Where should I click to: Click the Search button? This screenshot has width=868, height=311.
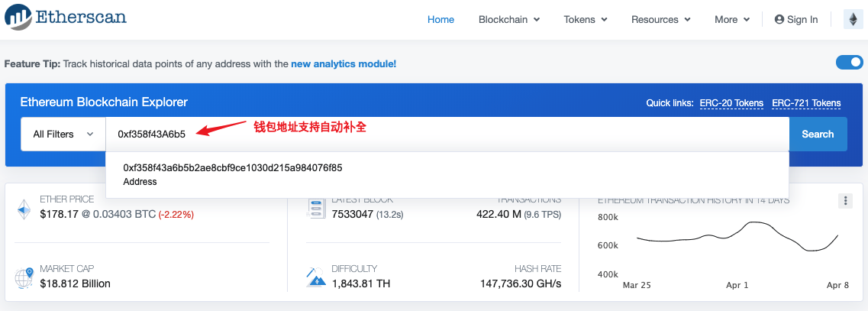(x=818, y=134)
